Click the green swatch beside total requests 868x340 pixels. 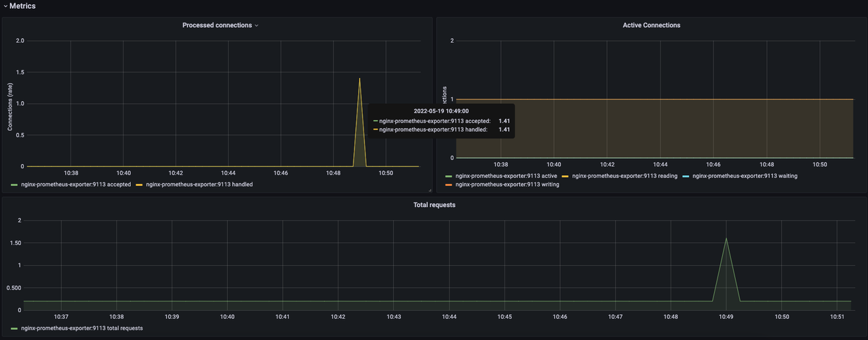click(14, 328)
